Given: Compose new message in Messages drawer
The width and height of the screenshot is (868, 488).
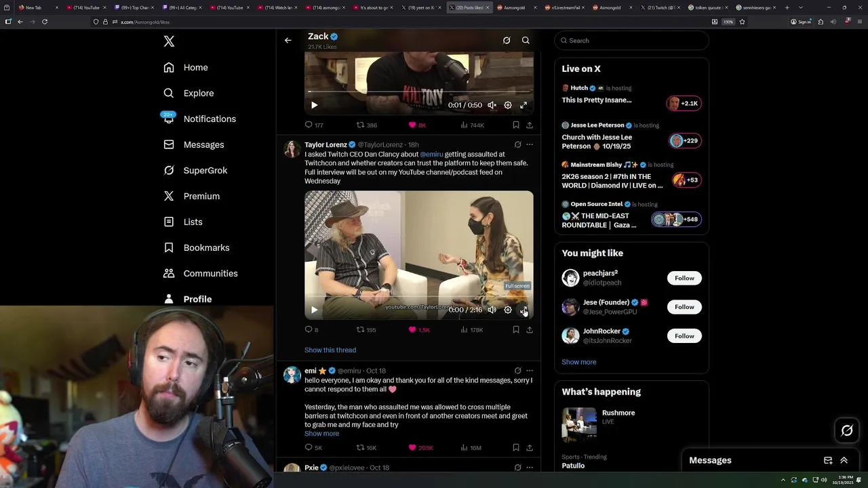Looking at the screenshot, I should [x=828, y=460].
